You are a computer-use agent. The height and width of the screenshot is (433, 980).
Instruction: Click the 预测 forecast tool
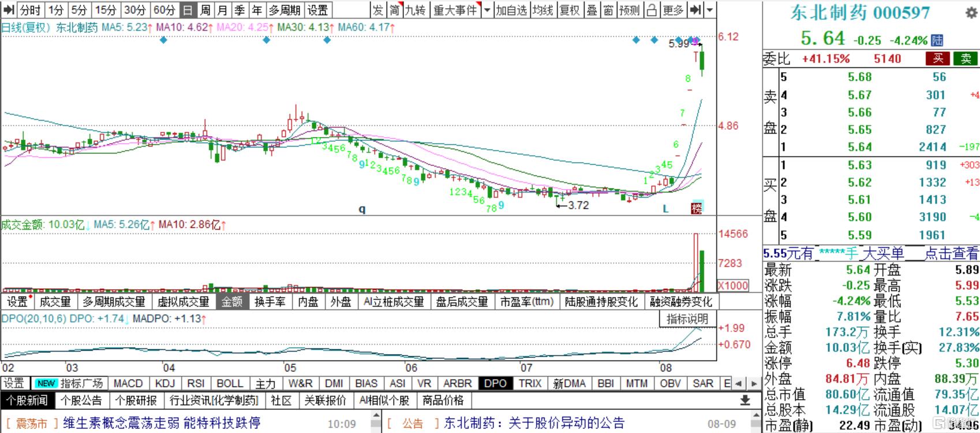coord(629,10)
